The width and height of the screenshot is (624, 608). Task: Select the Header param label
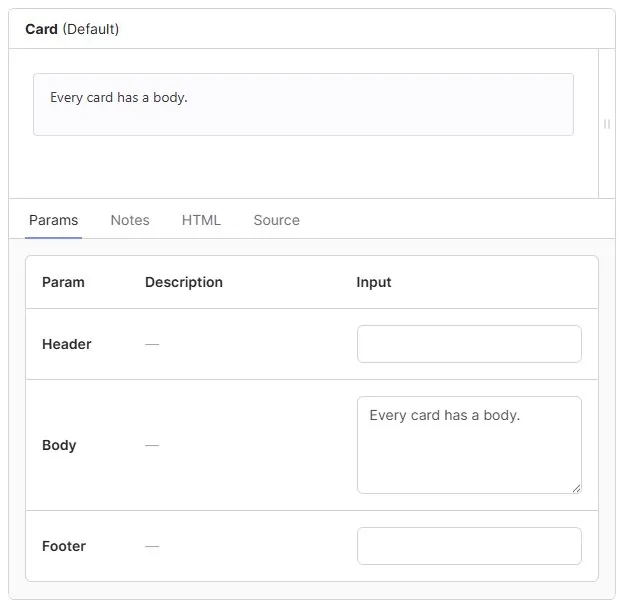[66, 344]
